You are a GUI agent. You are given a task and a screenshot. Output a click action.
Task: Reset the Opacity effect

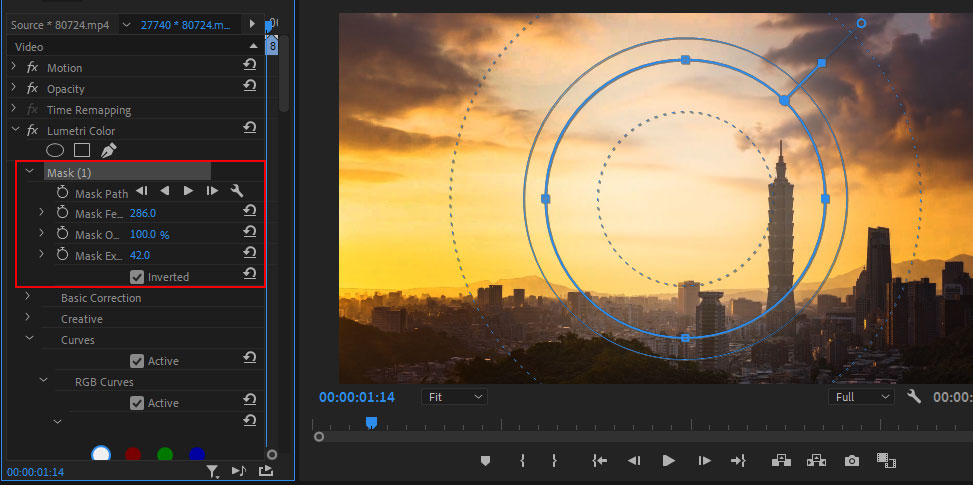coord(249,86)
